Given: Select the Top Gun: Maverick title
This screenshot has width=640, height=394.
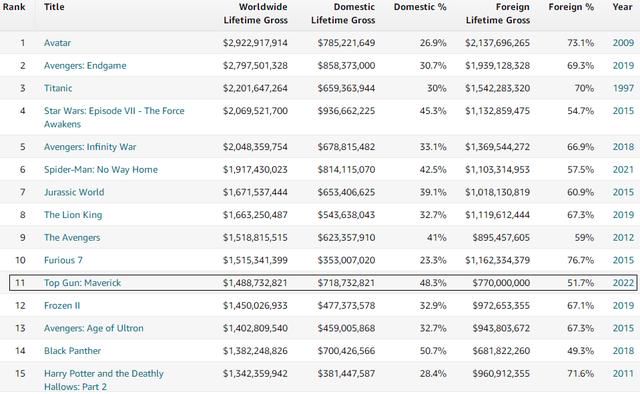Looking at the screenshot, I should pos(82,283).
